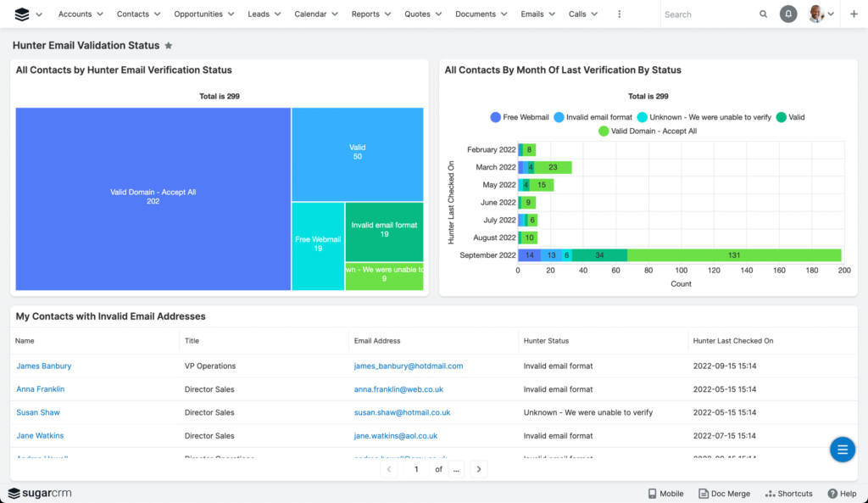Open the notifications bell
This screenshot has height=503, width=868.
coord(788,14)
